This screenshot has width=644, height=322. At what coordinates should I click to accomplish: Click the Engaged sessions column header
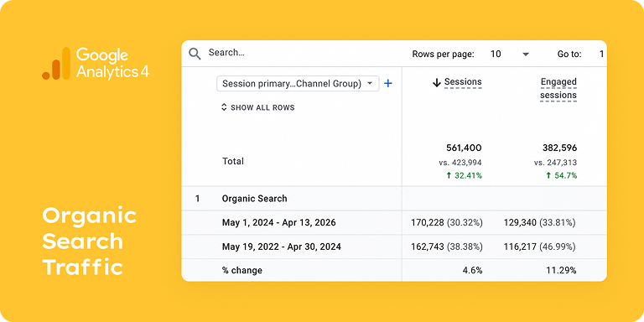point(558,88)
